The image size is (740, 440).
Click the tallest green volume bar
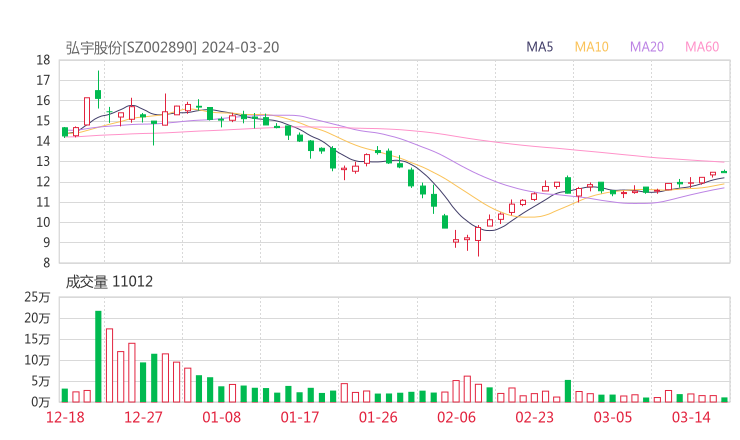click(98, 356)
